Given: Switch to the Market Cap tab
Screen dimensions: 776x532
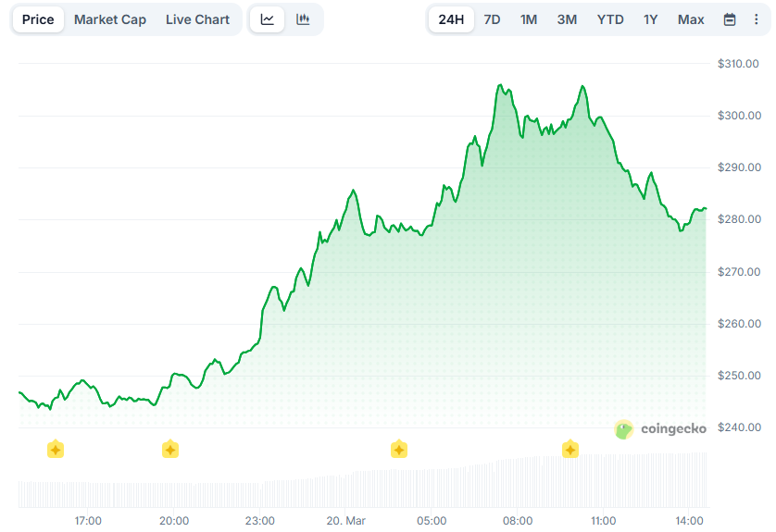Looking at the screenshot, I should coord(110,19).
